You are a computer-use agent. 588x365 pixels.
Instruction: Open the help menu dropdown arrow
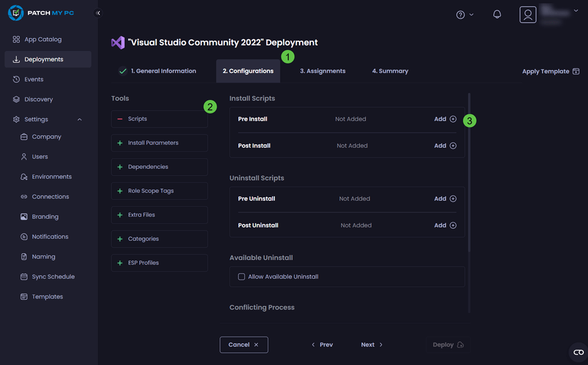coord(471,15)
